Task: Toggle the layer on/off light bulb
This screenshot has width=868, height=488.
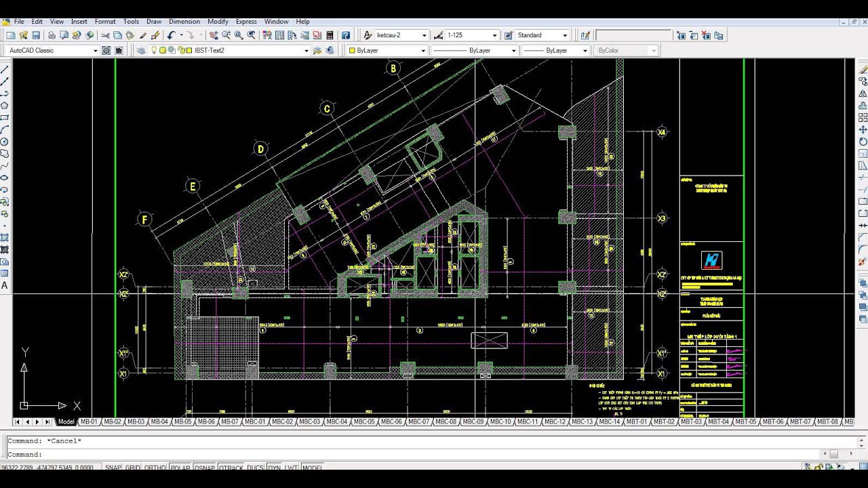Action: click(x=154, y=50)
